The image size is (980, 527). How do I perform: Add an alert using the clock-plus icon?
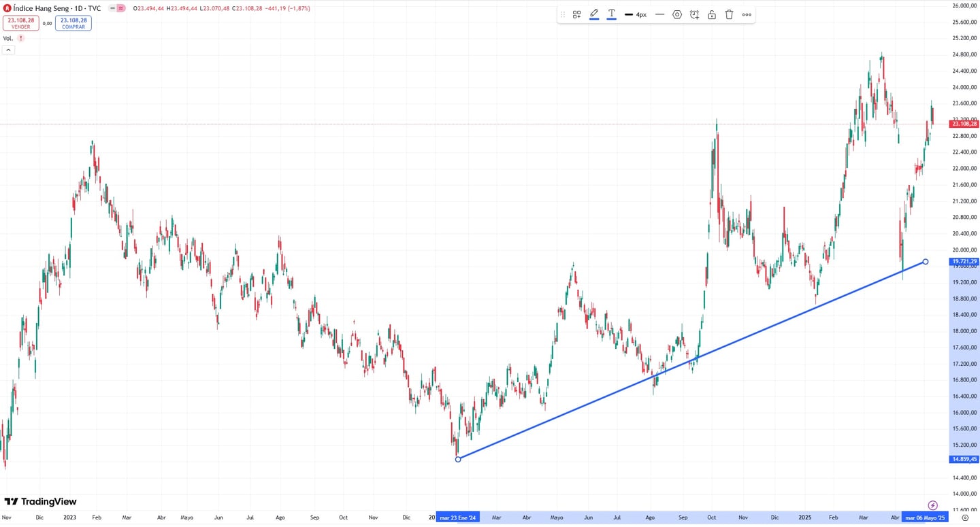(694, 14)
